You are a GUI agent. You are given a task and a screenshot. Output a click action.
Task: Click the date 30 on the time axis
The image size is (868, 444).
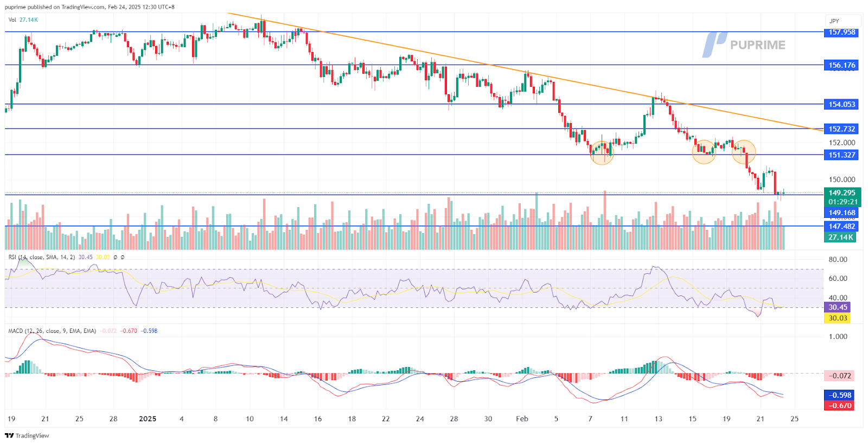coord(488,419)
